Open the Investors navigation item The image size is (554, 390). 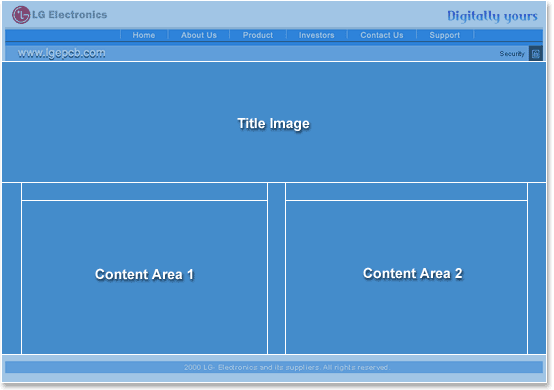316,35
